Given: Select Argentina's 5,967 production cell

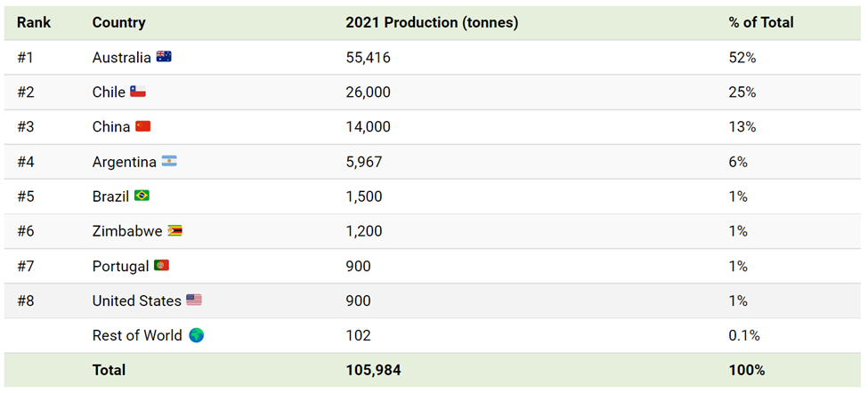Looking at the screenshot, I should (363, 162).
